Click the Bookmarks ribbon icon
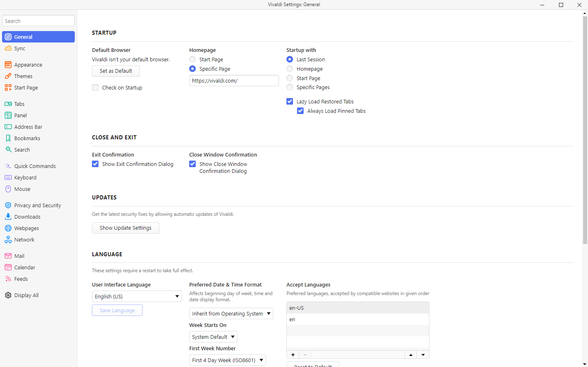The width and height of the screenshot is (588, 367). coord(8,138)
